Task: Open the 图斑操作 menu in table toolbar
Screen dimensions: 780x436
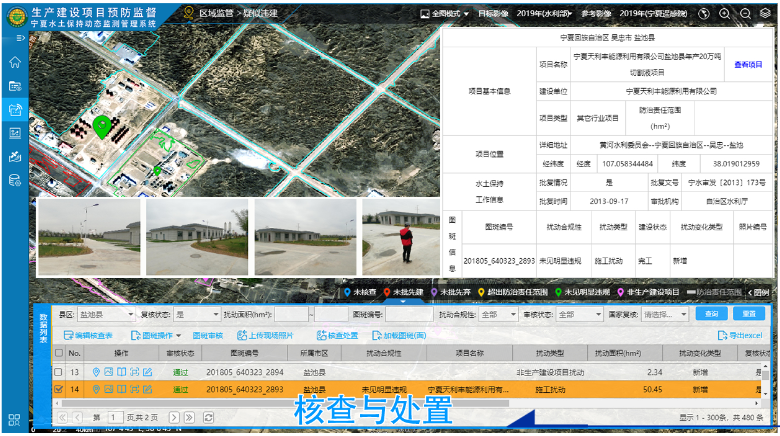Action: (156, 335)
